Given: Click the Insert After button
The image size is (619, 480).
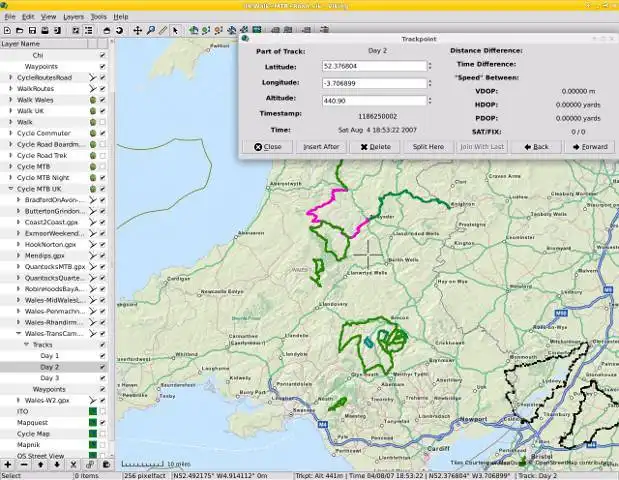Looking at the screenshot, I should (321, 147).
